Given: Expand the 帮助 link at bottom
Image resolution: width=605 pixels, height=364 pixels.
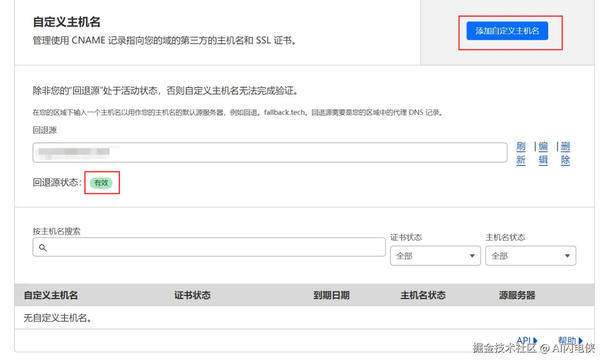Looking at the screenshot, I should (571, 341).
